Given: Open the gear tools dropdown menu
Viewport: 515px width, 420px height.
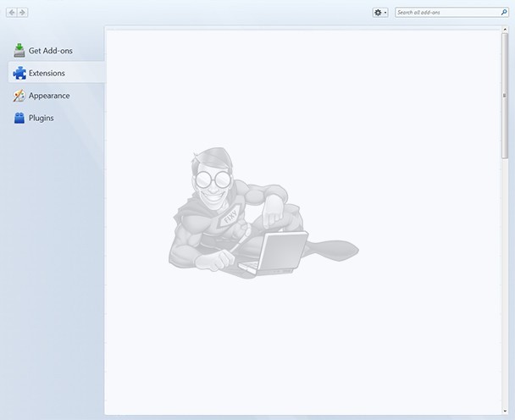Looking at the screenshot, I should [x=380, y=13].
